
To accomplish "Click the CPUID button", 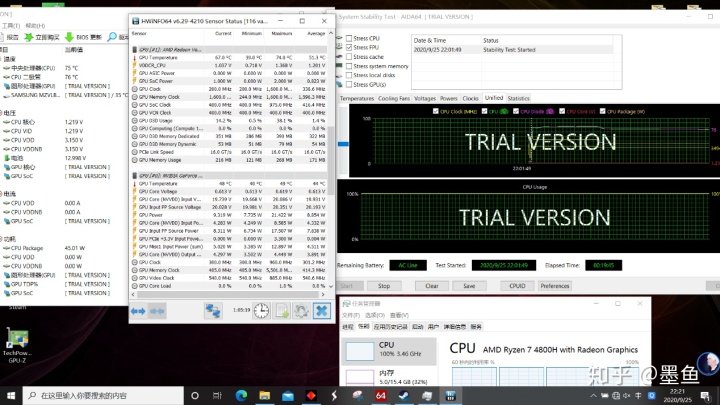I will (x=517, y=286).
